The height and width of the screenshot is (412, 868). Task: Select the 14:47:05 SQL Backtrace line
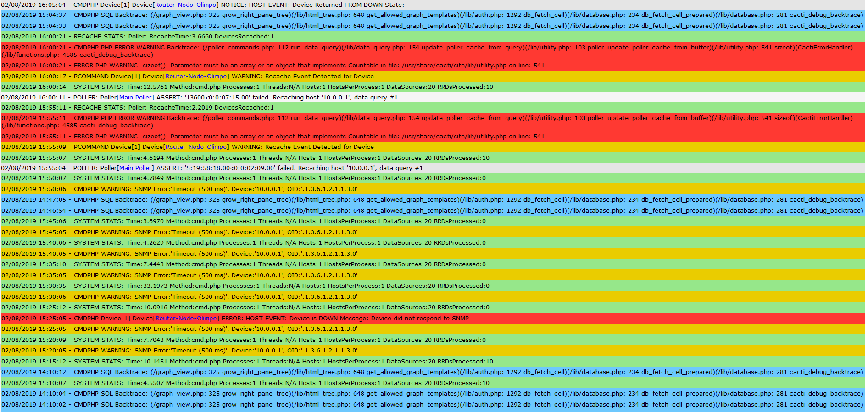coord(433,200)
